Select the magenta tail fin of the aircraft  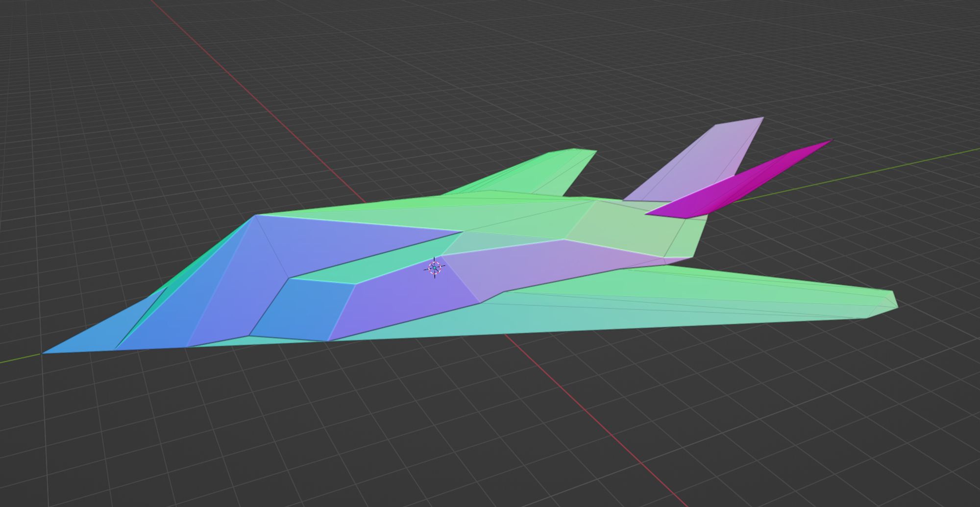[735, 184]
